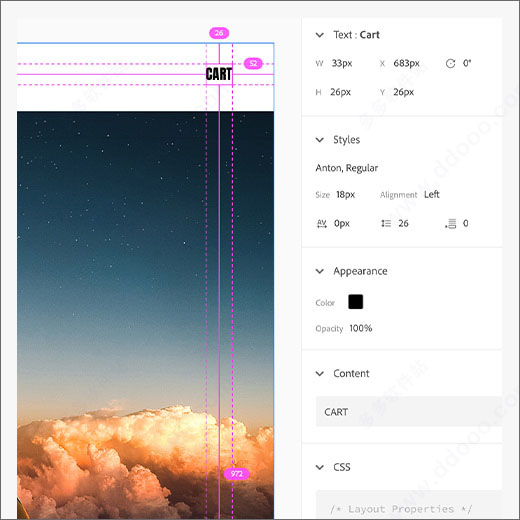The height and width of the screenshot is (520, 520).
Task: Click the Content heading label
Action: click(351, 374)
